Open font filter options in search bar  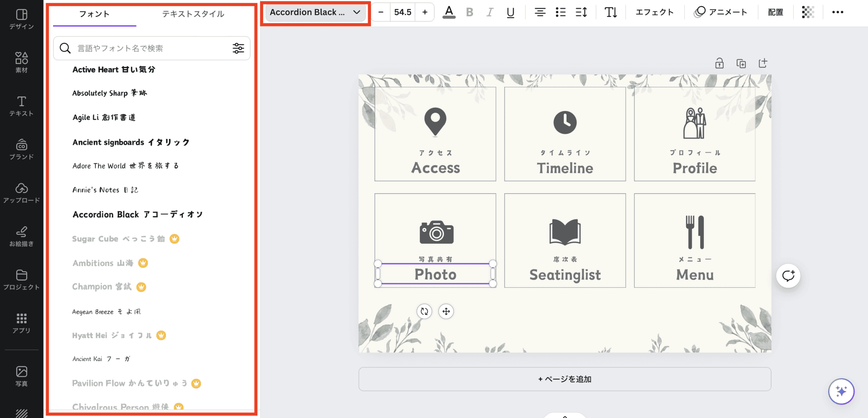pos(238,48)
